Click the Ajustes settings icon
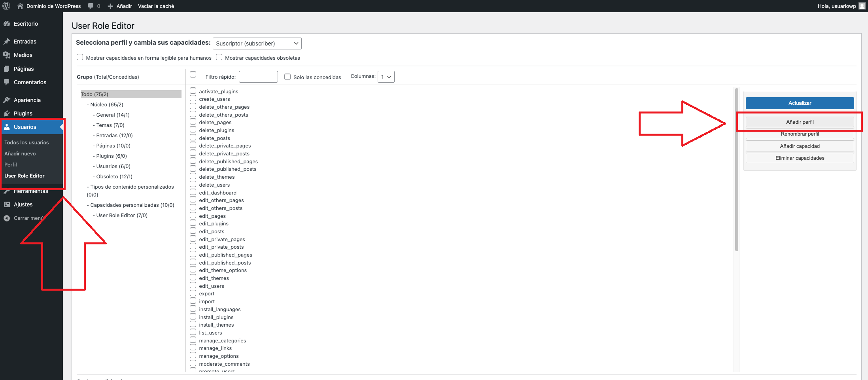The width and height of the screenshot is (868, 380). pos(7,204)
